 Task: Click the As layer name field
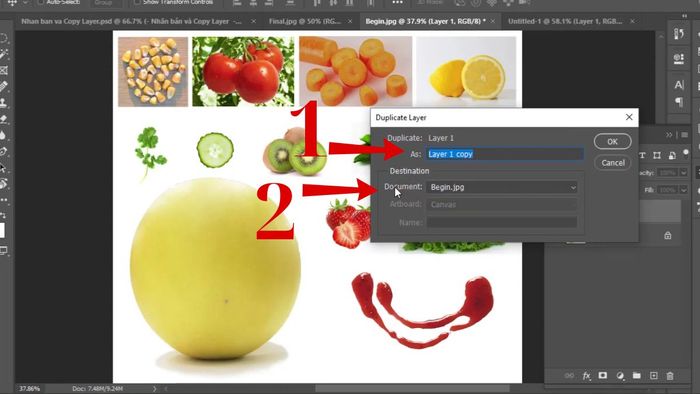(x=504, y=154)
